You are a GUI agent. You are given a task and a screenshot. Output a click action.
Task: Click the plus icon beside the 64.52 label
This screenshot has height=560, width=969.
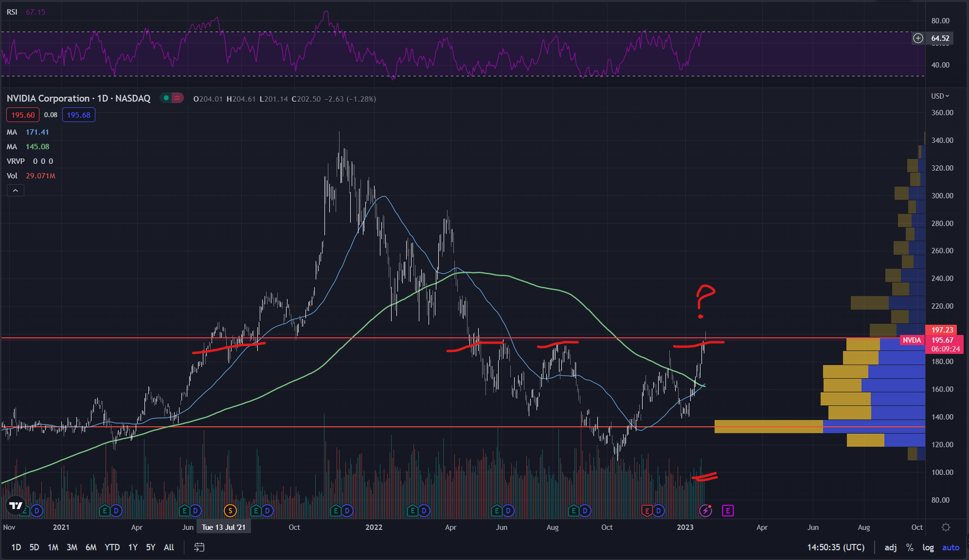coord(918,38)
